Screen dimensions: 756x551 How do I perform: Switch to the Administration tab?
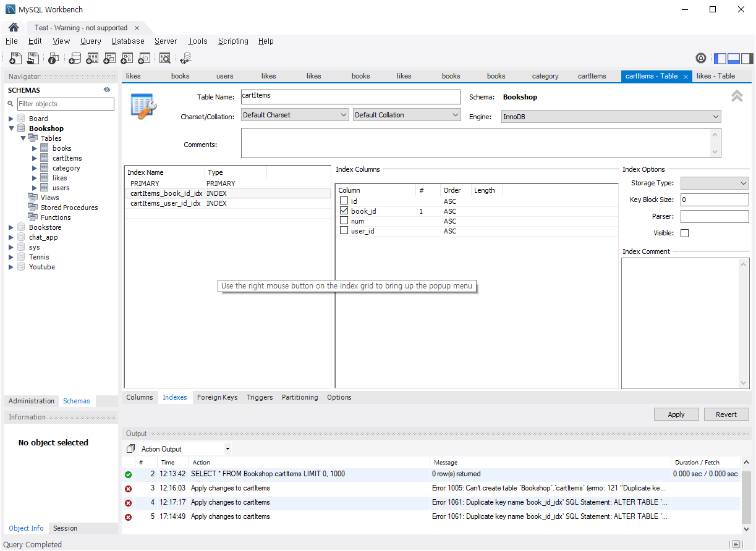[x=32, y=401]
